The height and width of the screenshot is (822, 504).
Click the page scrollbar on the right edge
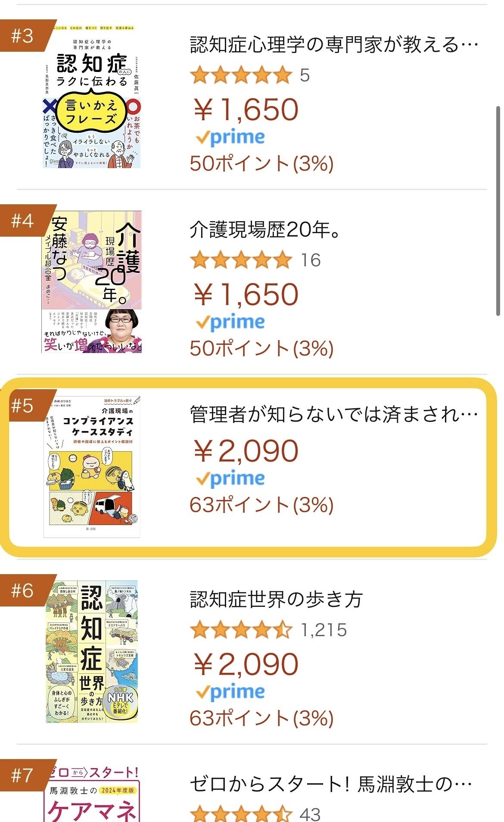click(x=498, y=211)
